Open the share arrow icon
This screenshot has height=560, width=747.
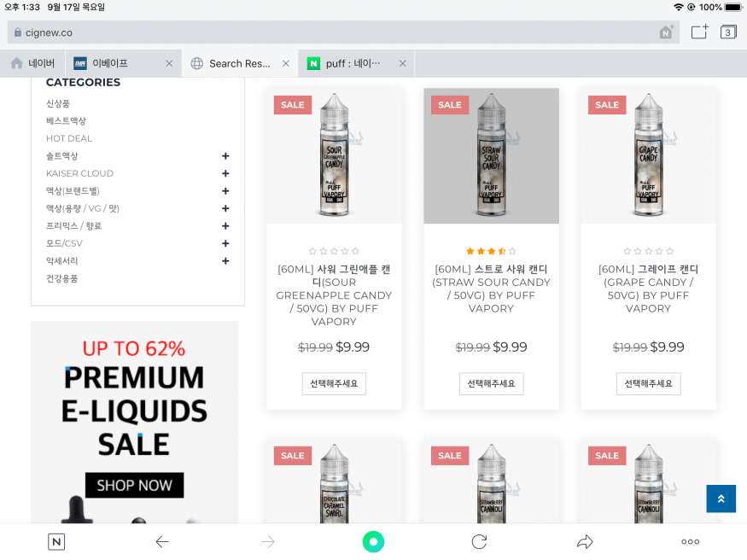point(585,541)
